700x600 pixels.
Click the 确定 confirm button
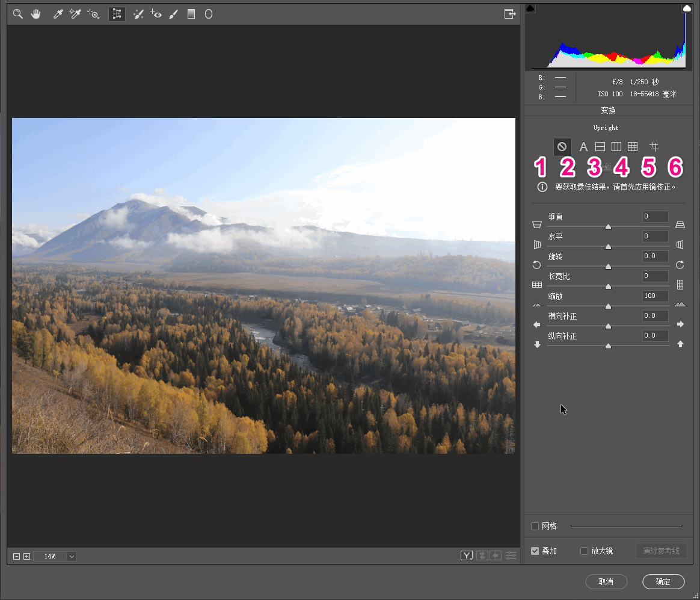(x=663, y=582)
